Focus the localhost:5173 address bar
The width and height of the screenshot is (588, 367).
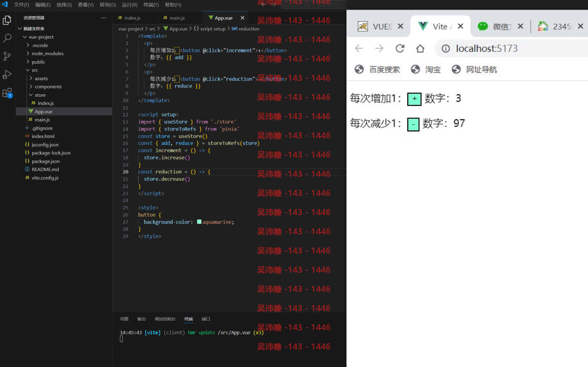(x=511, y=49)
